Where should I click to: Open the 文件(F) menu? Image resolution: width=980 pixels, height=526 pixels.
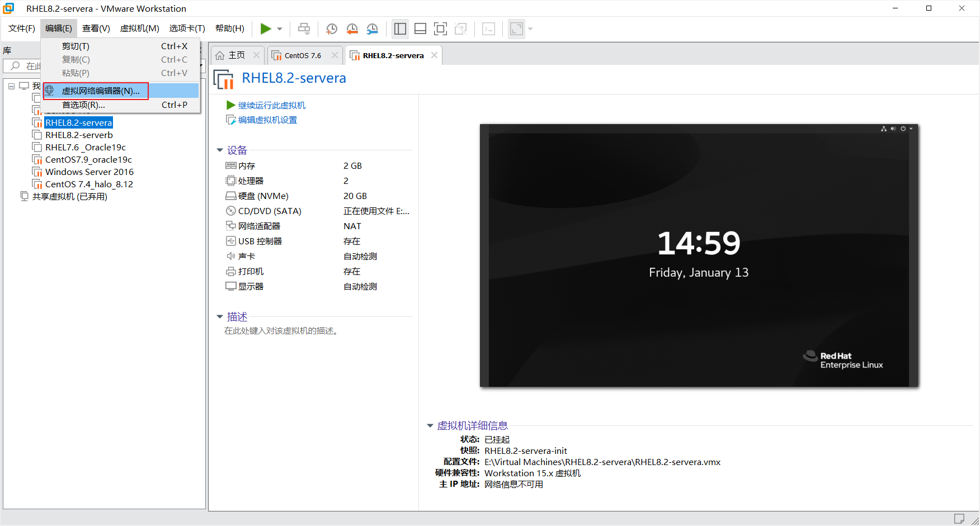[22, 29]
